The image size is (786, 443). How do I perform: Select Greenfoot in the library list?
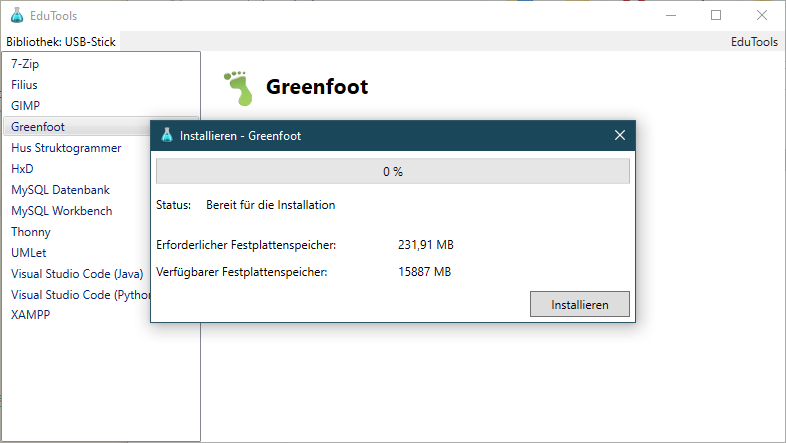(x=77, y=127)
